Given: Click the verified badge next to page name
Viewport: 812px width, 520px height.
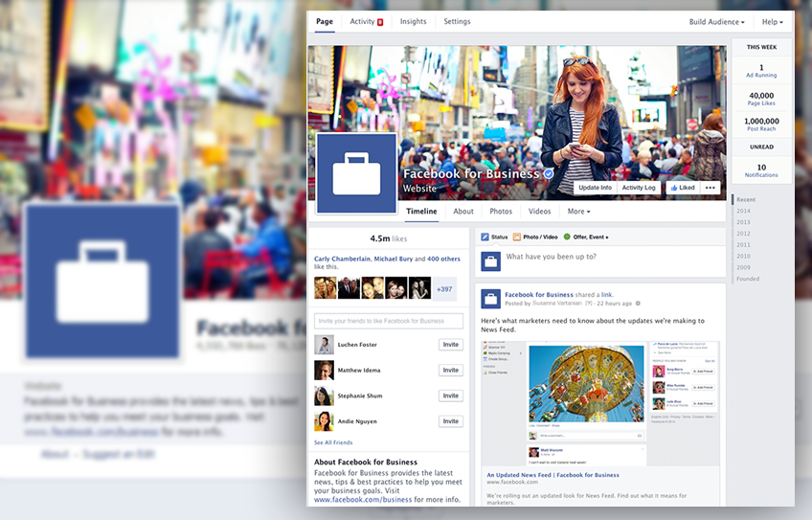Looking at the screenshot, I should click(548, 174).
